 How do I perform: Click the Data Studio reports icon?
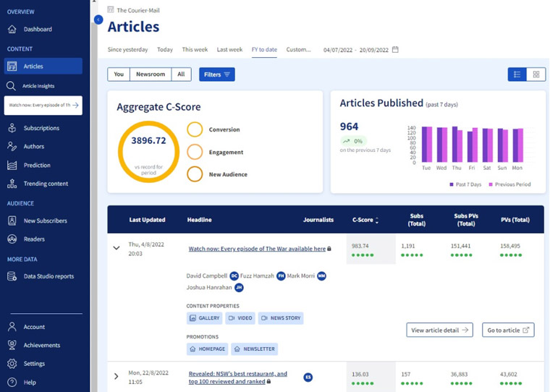[x=12, y=276]
